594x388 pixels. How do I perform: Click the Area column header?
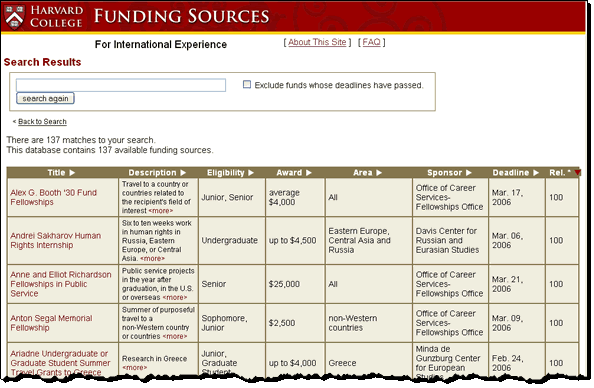coord(363,173)
